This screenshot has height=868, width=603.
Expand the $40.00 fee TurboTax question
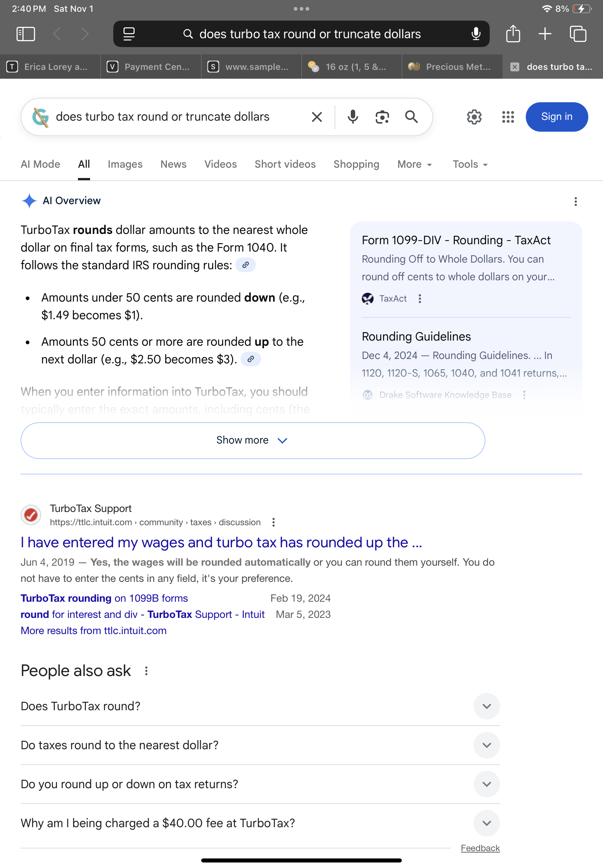(486, 823)
